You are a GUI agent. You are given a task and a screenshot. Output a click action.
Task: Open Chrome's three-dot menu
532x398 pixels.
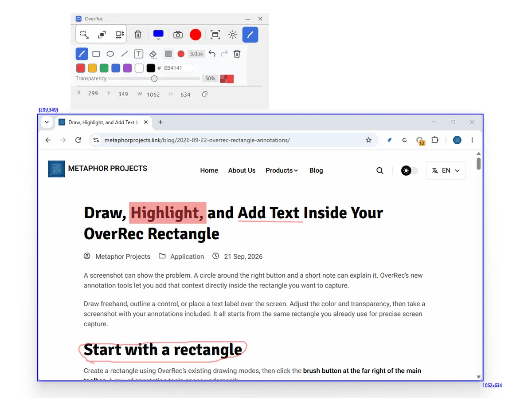(x=472, y=140)
